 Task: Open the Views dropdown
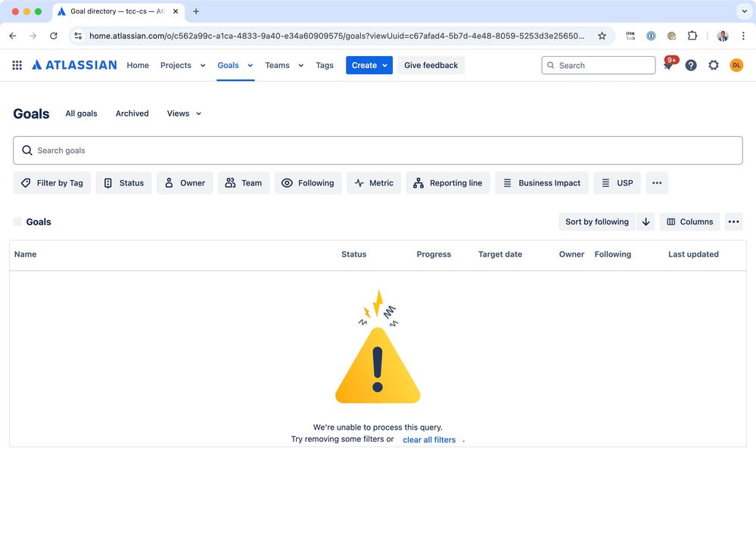(x=184, y=114)
